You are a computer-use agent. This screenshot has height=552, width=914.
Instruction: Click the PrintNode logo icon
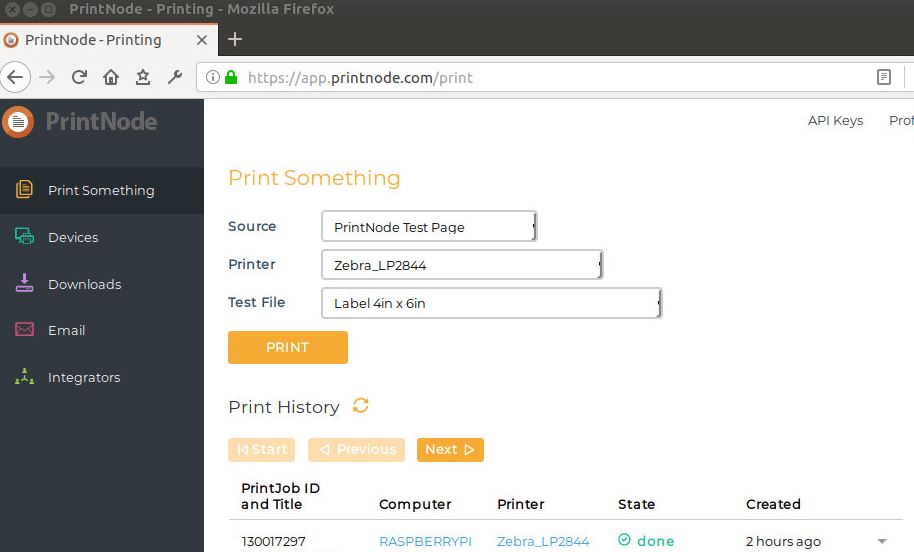(18, 122)
